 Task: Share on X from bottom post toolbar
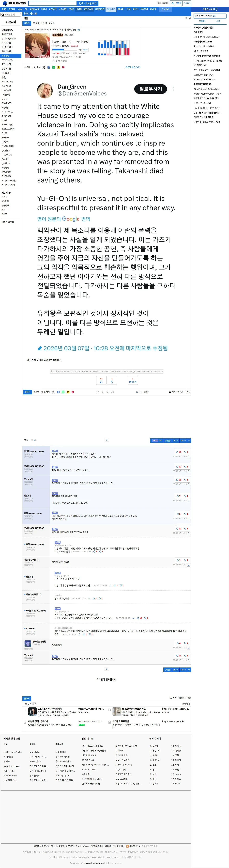click(53, 392)
